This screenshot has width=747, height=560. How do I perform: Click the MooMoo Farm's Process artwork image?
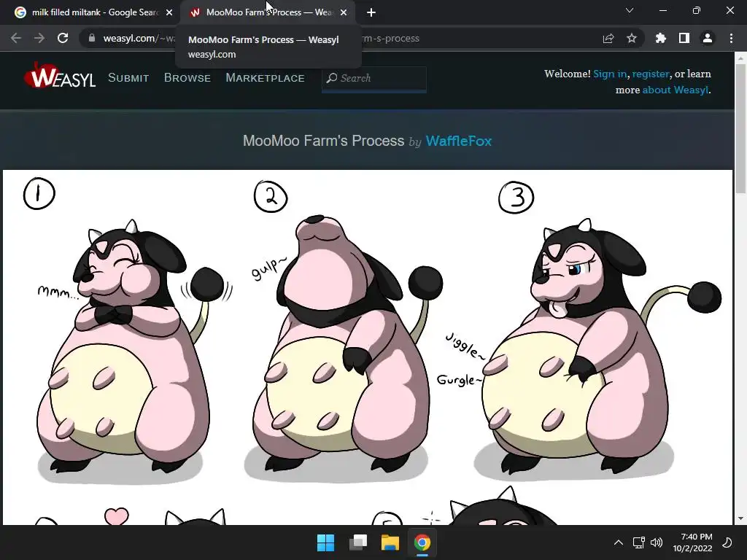[368, 347]
